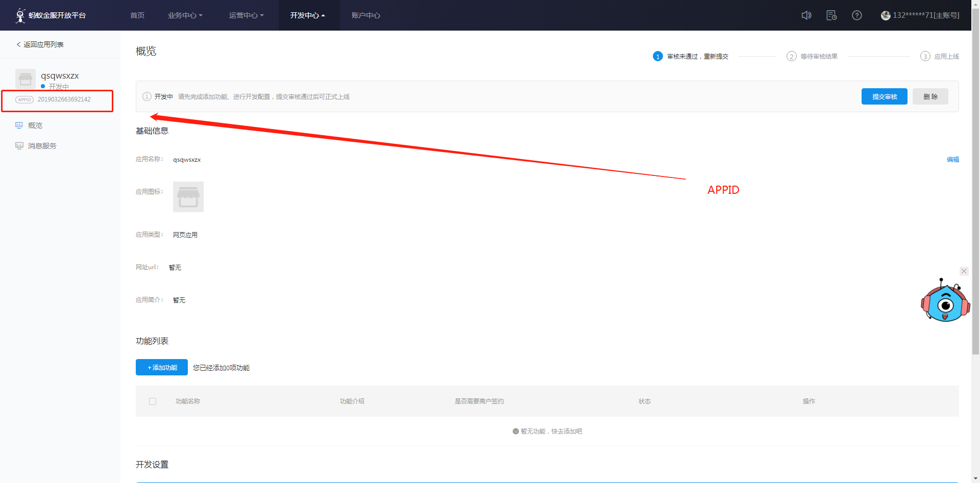Click step 3 应用上线
Viewport: 980px width, 483px height.
click(940, 56)
